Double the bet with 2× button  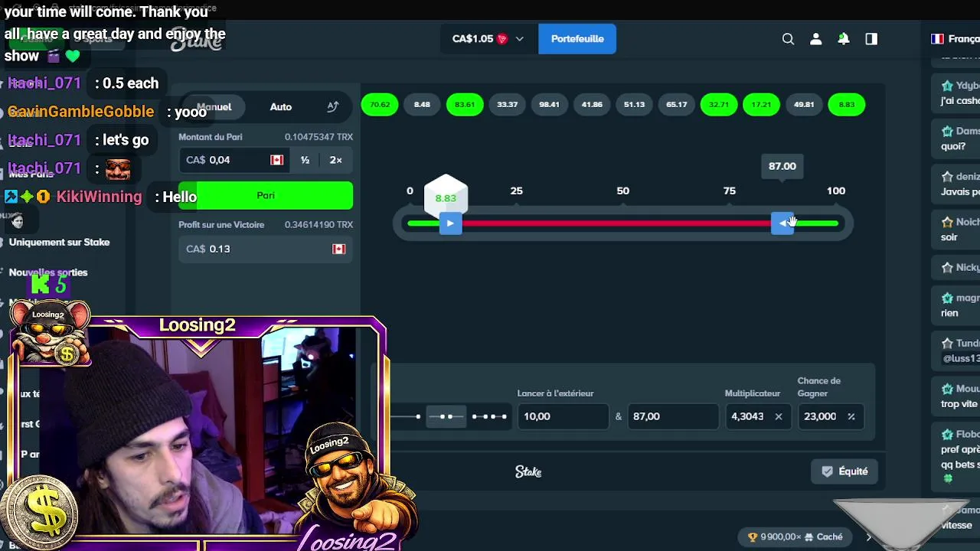[x=335, y=160]
